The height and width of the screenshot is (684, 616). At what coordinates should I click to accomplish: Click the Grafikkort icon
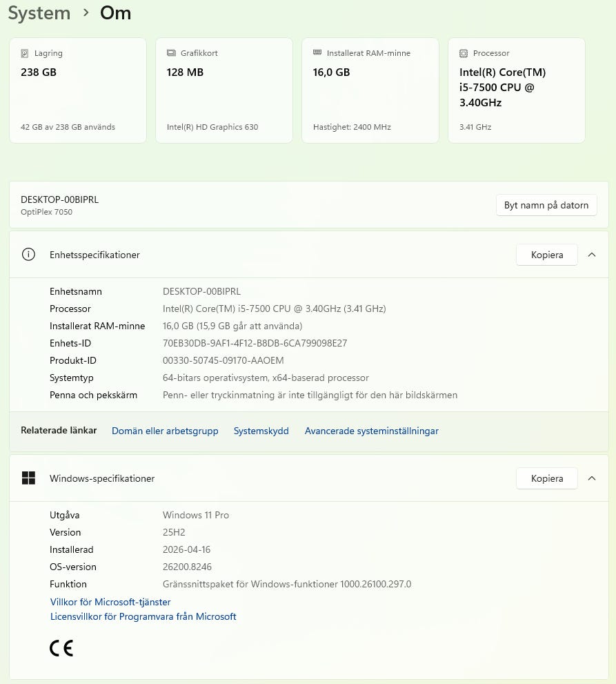pyautogui.click(x=171, y=53)
